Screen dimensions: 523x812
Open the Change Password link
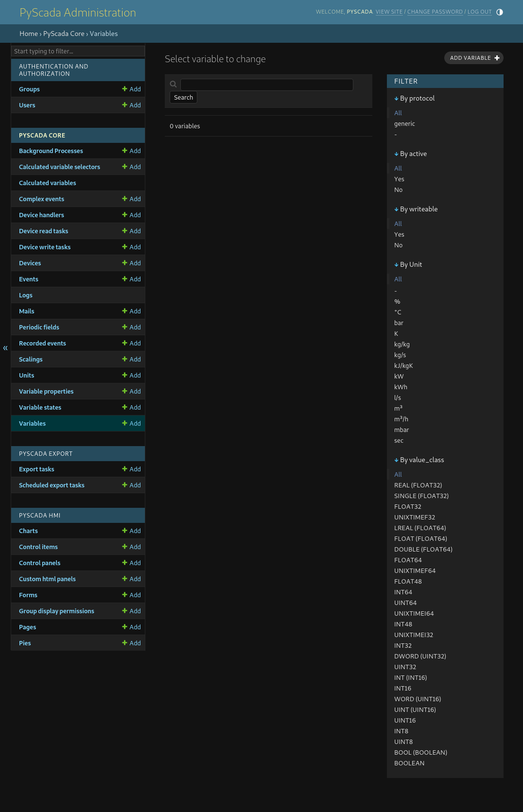[x=435, y=12]
